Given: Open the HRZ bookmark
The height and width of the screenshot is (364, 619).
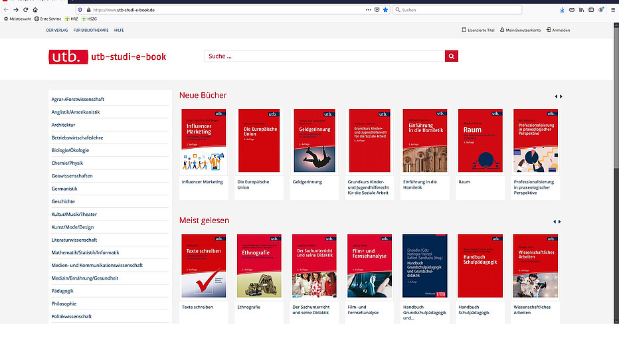Looking at the screenshot, I should pyautogui.click(x=72, y=19).
